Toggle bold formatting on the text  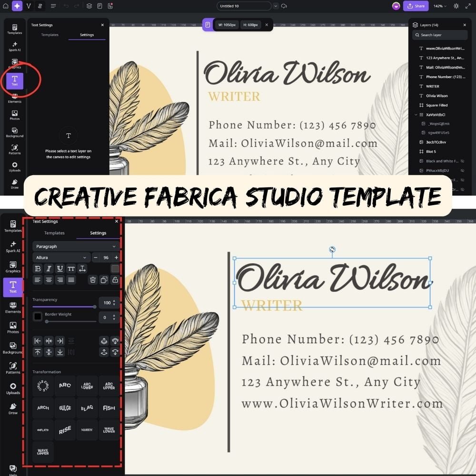pyautogui.click(x=38, y=269)
